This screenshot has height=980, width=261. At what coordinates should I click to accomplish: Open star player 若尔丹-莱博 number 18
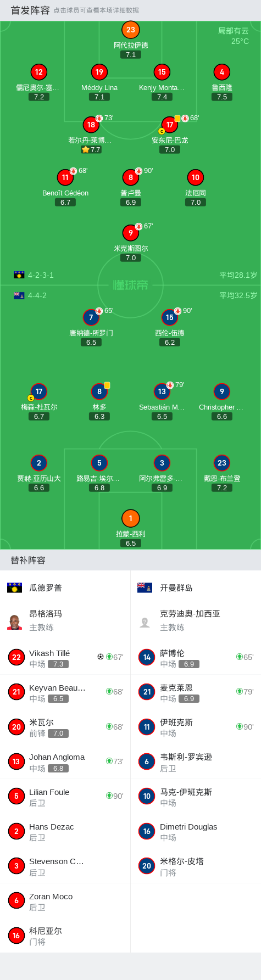click(91, 125)
